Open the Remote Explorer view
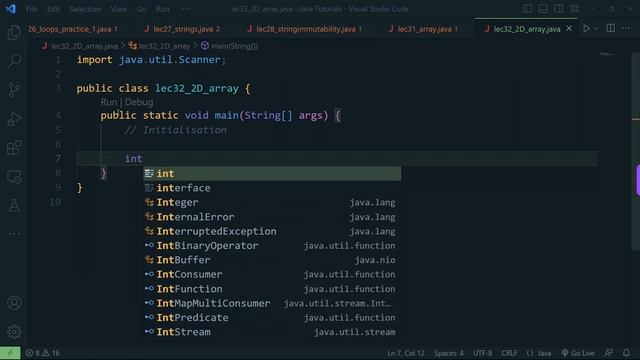Viewport: 640px width, 360px height. coord(14,177)
